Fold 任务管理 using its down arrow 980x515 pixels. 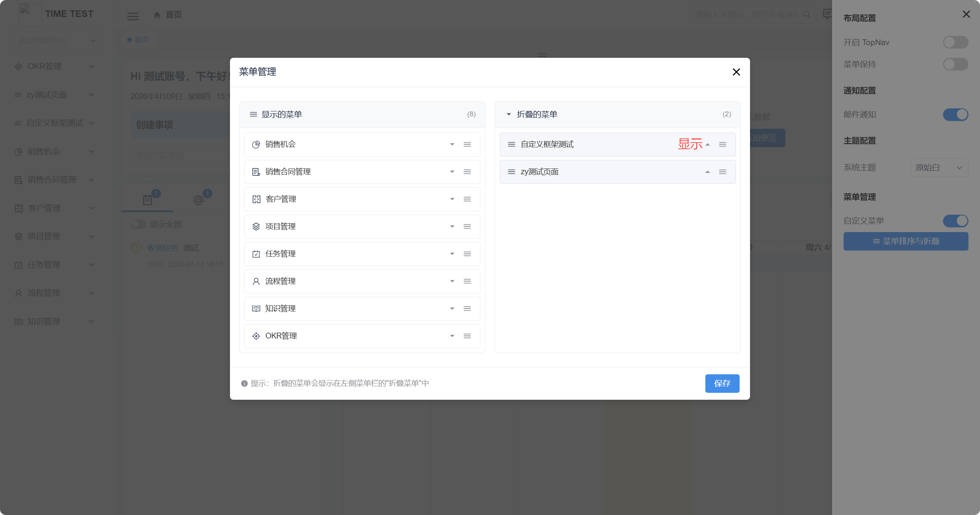click(x=452, y=254)
